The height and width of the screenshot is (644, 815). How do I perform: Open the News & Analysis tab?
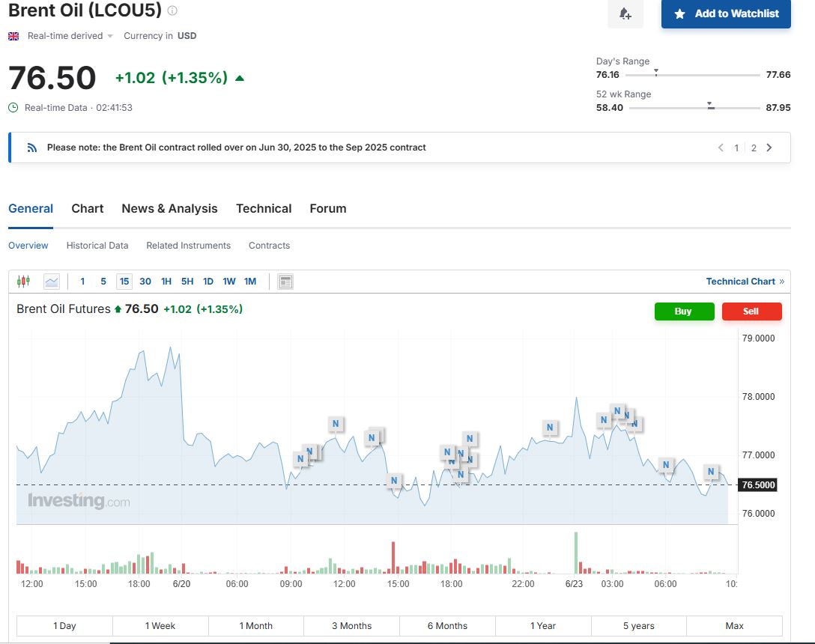pyautogui.click(x=169, y=209)
